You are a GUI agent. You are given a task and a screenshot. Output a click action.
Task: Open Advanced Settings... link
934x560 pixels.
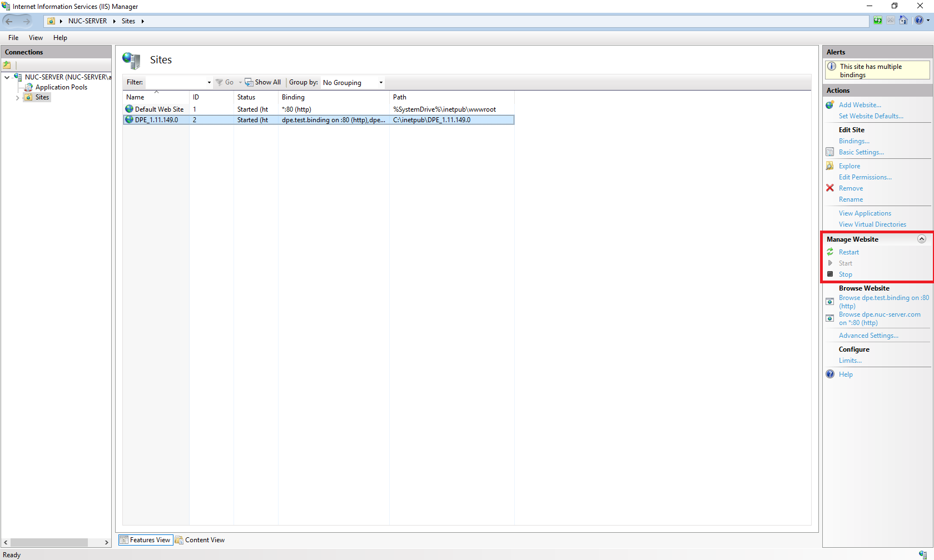pos(868,336)
